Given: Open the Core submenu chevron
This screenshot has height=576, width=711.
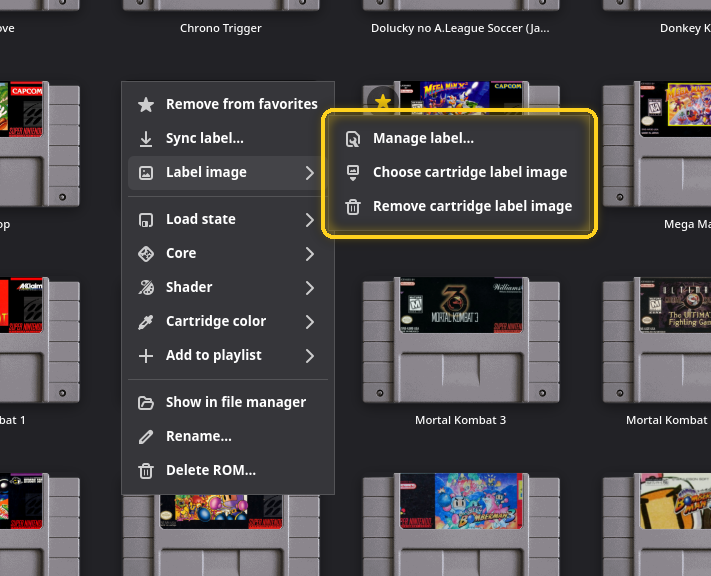Looking at the screenshot, I should coord(310,254).
